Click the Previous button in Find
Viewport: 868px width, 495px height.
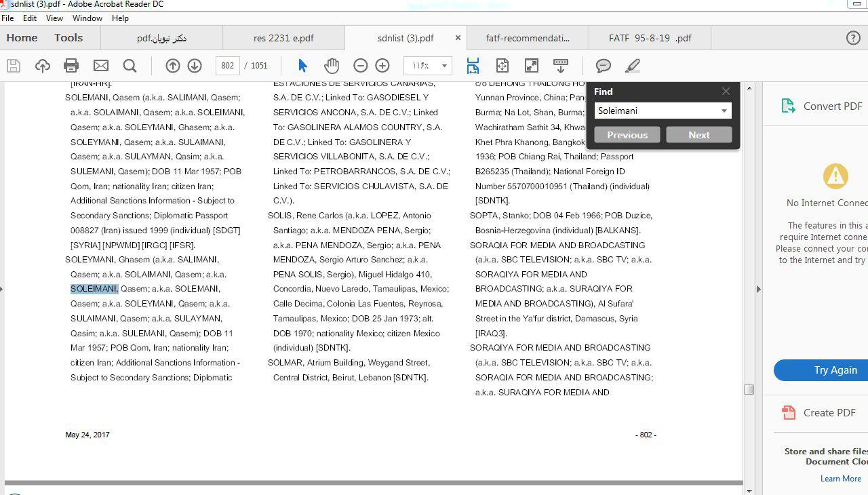tap(627, 135)
